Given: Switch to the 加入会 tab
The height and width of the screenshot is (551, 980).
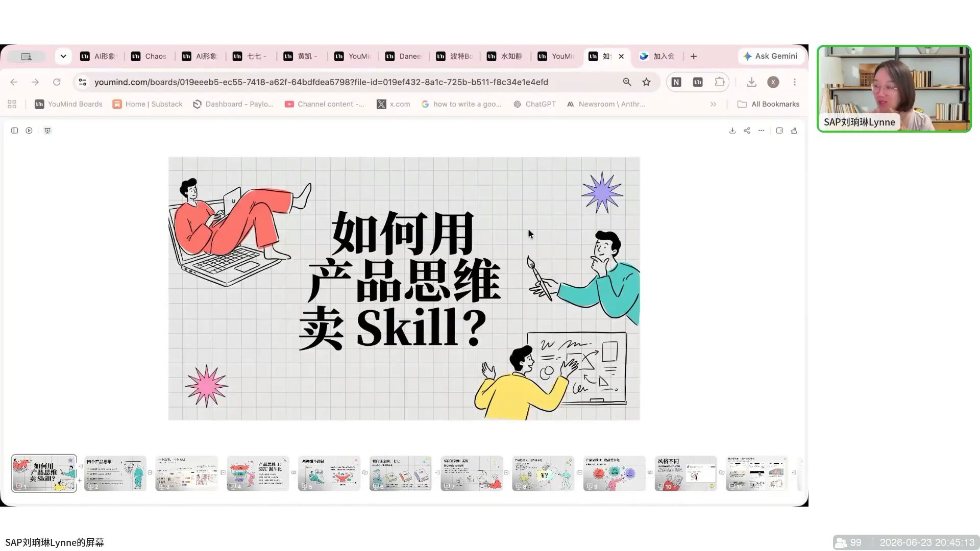Looking at the screenshot, I should pos(657,56).
